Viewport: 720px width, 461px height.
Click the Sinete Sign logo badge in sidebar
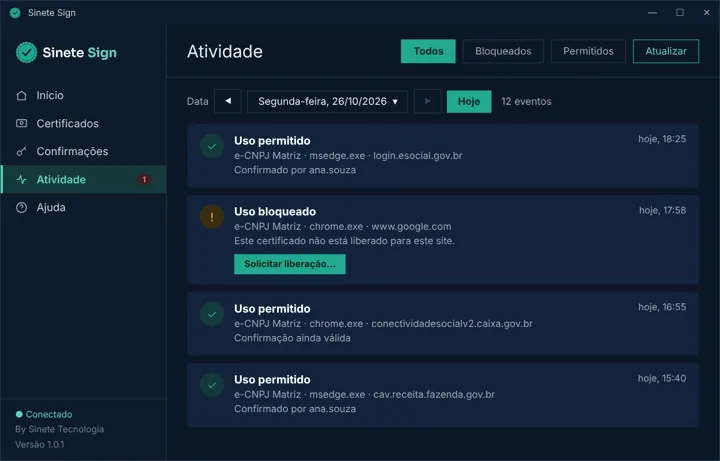point(27,52)
